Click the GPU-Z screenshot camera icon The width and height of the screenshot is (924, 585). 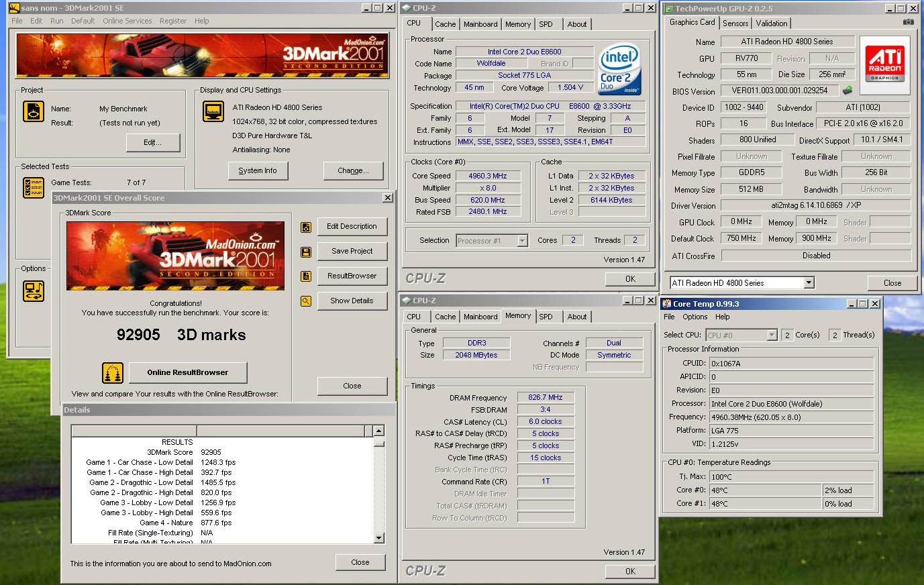coord(908,22)
